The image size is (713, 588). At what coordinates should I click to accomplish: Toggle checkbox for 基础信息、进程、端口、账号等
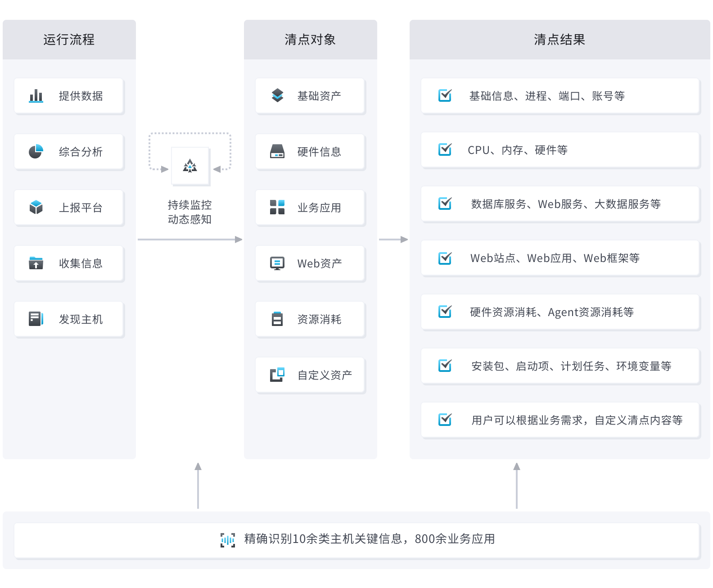(445, 95)
